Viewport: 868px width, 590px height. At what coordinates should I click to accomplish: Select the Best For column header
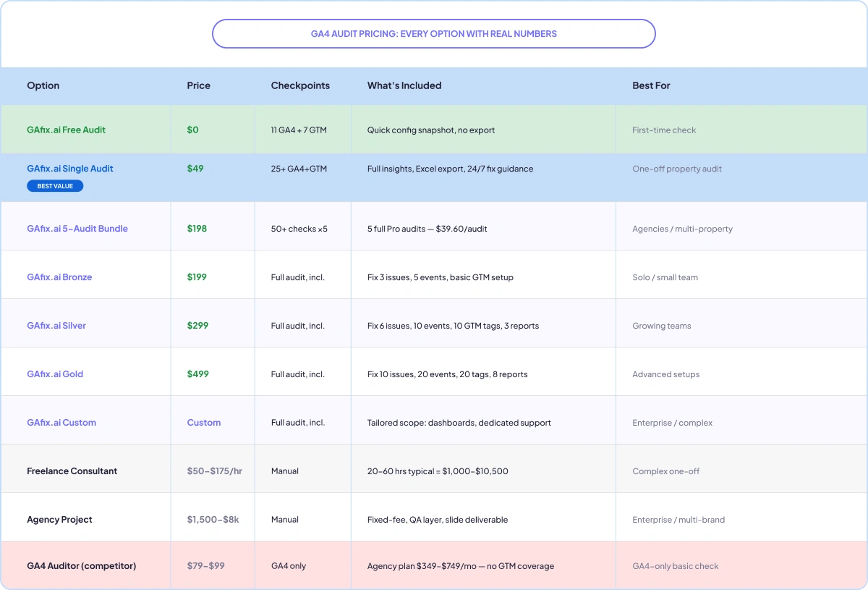click(x=651, y=85)
